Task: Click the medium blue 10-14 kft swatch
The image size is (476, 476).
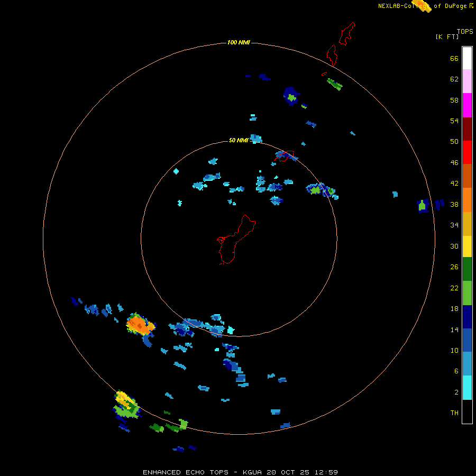Action: (x=467, y=340)
